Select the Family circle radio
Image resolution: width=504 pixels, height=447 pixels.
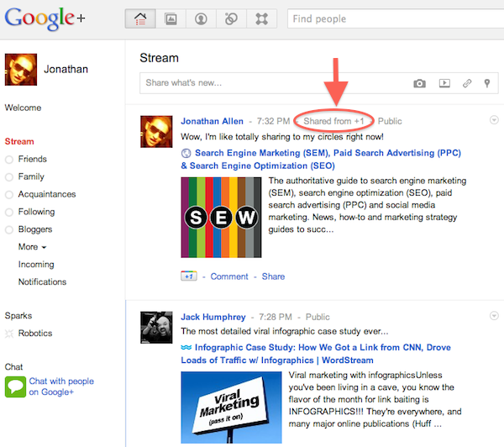[x=9, y=177]
